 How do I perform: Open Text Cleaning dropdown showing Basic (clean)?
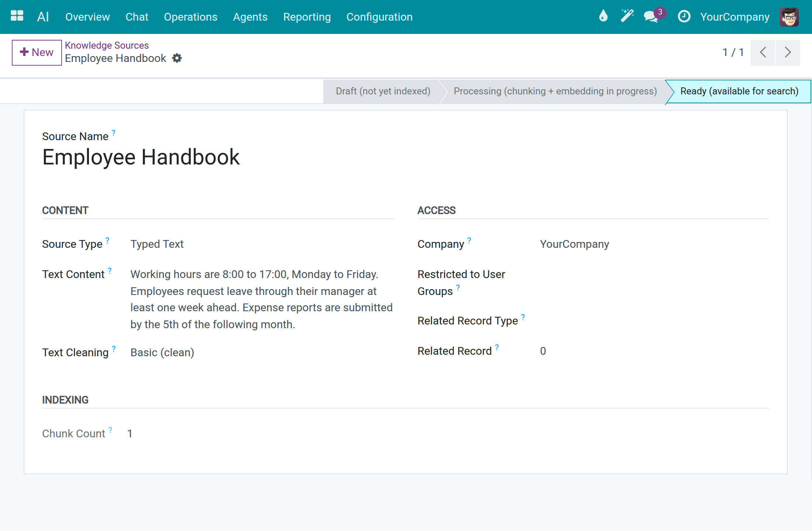[x=162, y=353]
